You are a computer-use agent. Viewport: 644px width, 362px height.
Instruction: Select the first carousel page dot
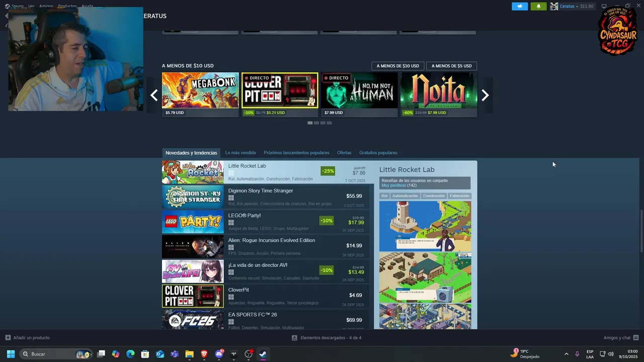(x=310, y=123)
